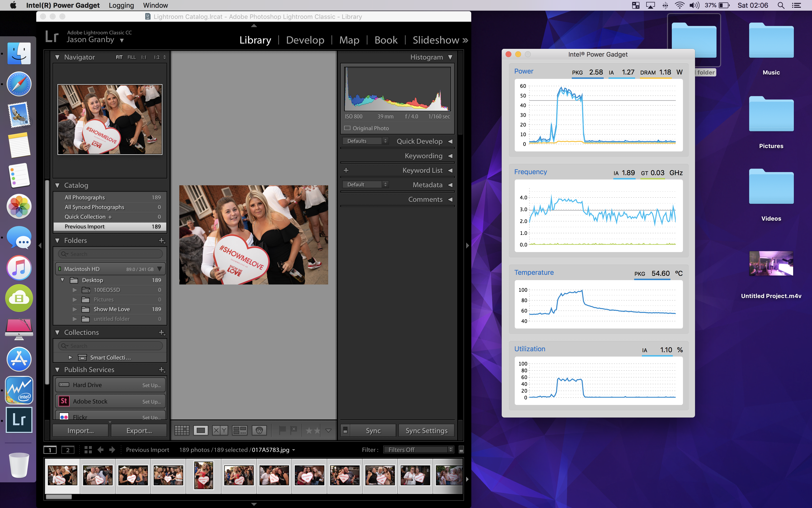This screenshot has height=508, width=812.
Task: Collapse the Folders panel
Action: pos(57,240)
